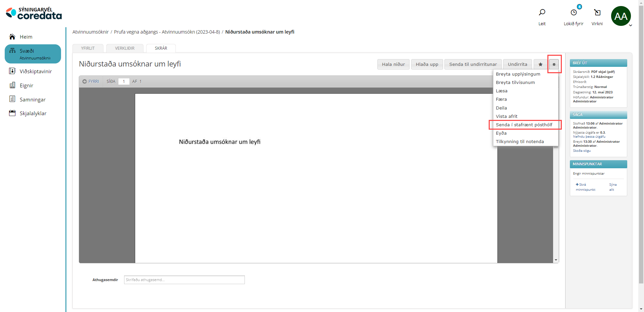Open Viðskiptavinir in the sidebar
The height and width of the screenshot is (312, 644).
click(x=36, y=72)
